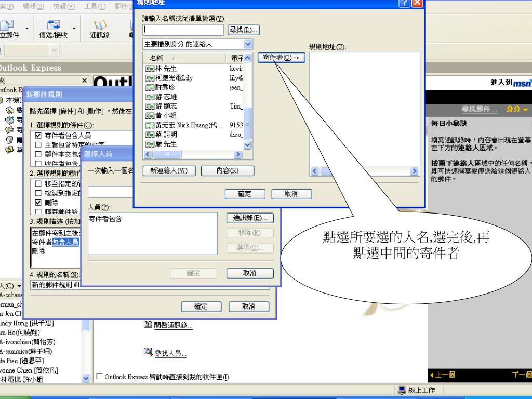Screen dimensions: 532x399
Task: Click down arrow of contacts pane scrollbar
Action: tap(86, 378)
